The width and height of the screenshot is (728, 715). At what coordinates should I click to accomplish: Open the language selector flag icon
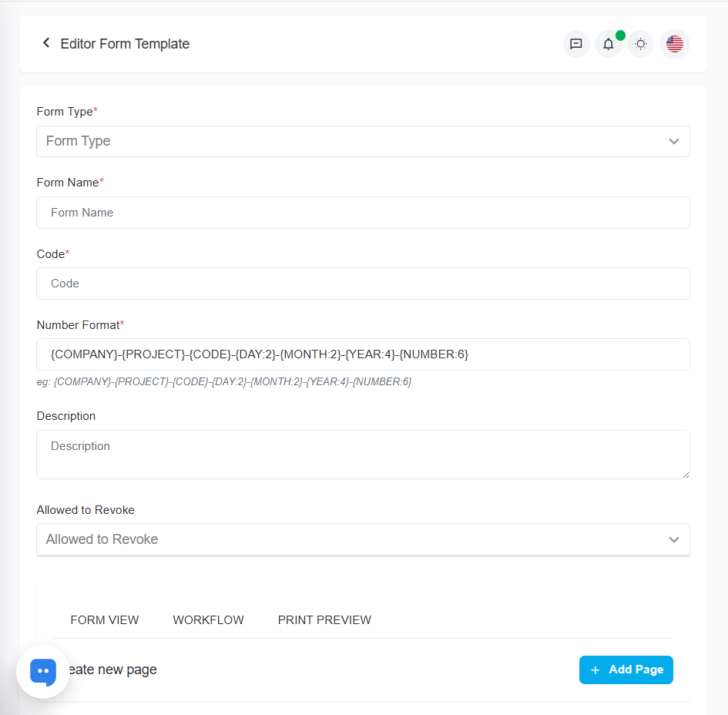point(675,44)
